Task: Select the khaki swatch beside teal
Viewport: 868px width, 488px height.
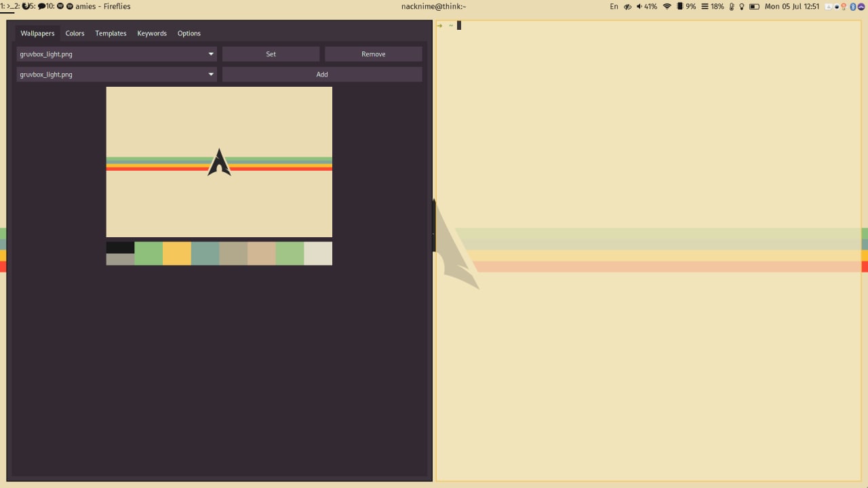Action: coord(233,253)
